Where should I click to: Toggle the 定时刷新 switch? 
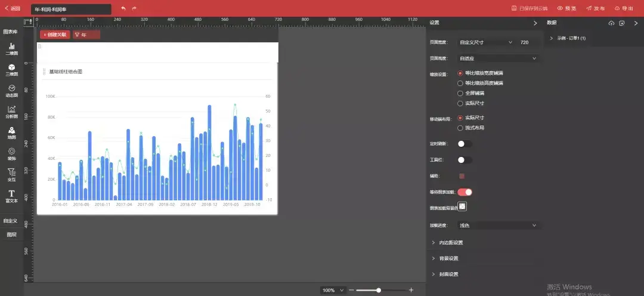coord(465,144)
